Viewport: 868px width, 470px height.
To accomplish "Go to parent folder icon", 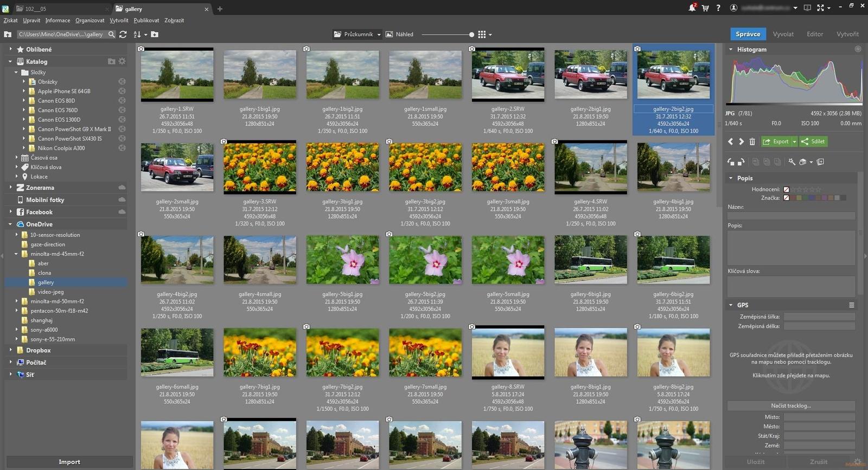I will point(8,34).
